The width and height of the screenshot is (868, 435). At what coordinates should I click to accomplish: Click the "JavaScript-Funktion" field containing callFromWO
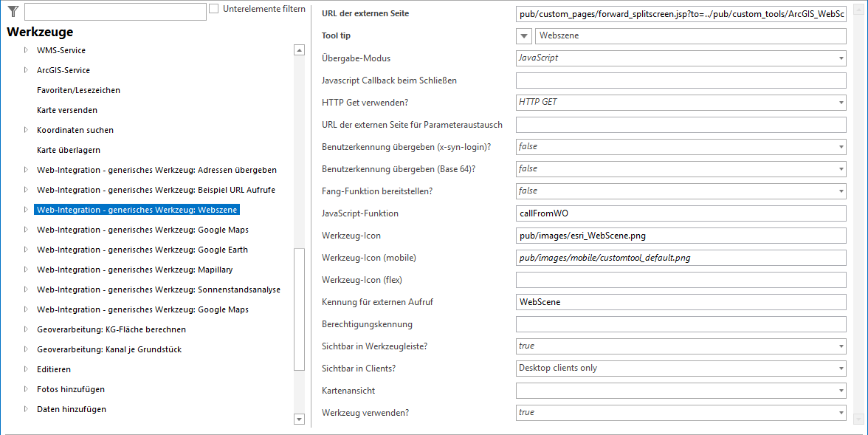(681, 213)
